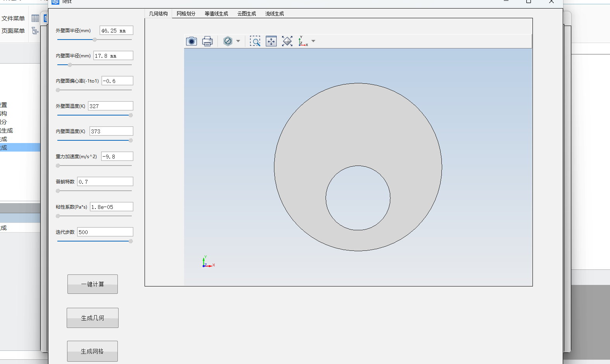Click the zoom to selection diamond icon

[287, 41]
